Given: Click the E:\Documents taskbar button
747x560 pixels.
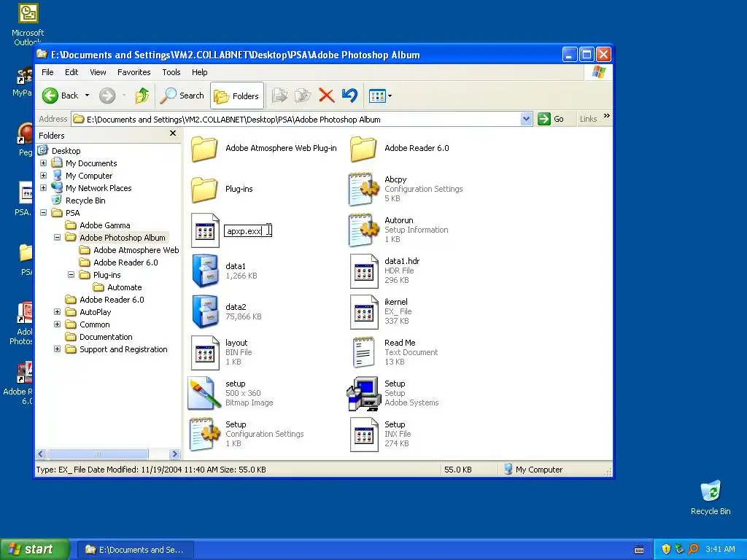Looking at the screenshot, I should [x=135, y=550].
